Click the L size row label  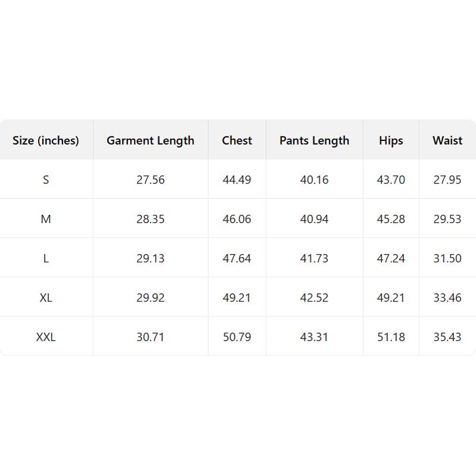point(46,258)
